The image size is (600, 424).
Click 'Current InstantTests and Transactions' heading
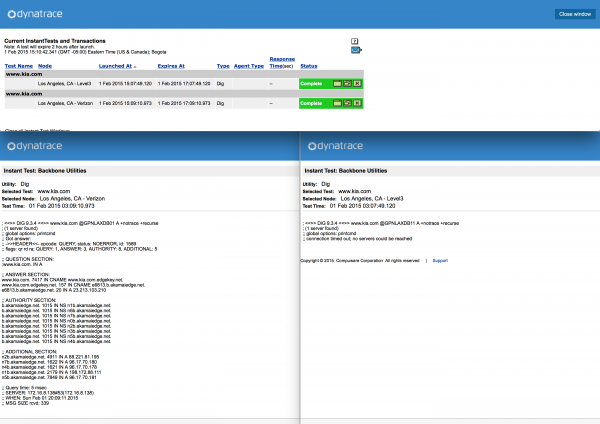click(x=55, y=41)
